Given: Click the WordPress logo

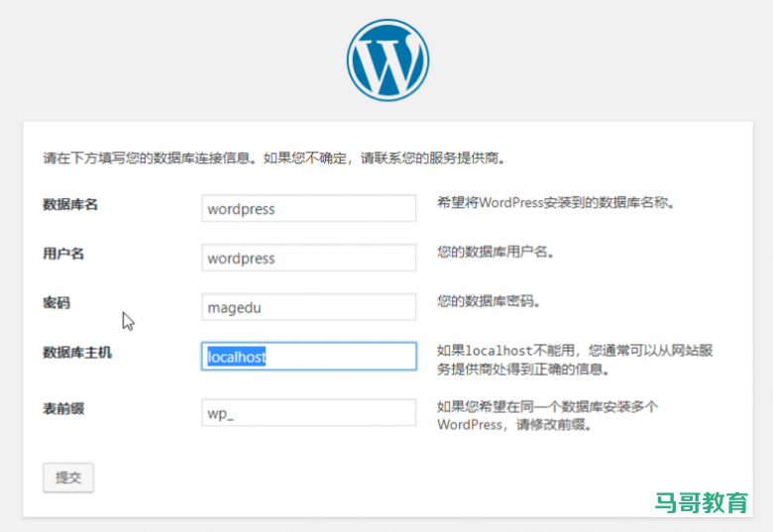Looking at the screenshot, I should point(387,60).
